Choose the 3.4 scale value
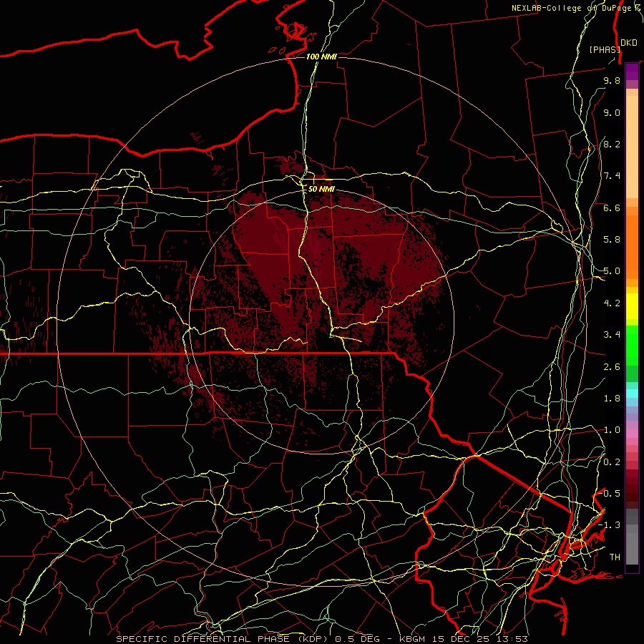Image resolution: width=644 pixels, height=644 pixels. pos(612,335)
